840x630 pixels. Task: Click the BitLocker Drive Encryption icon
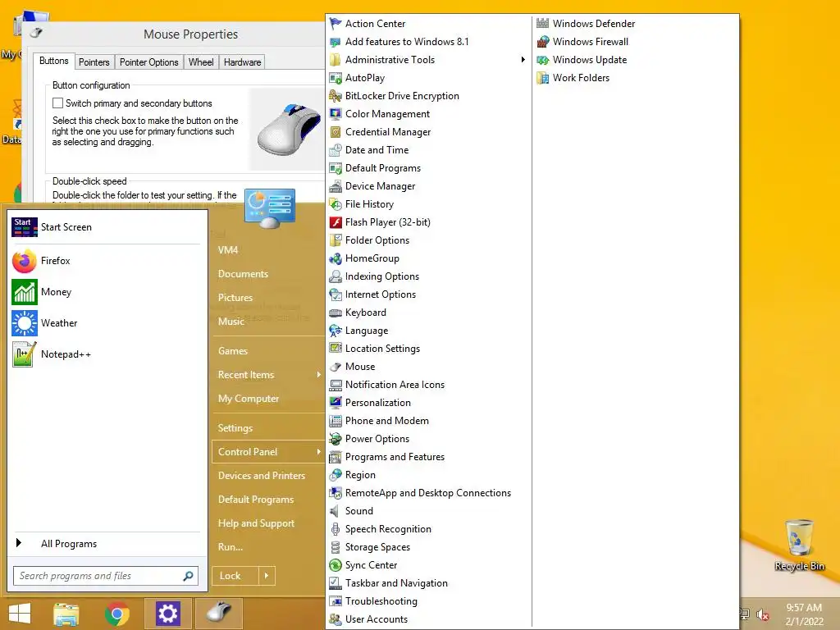click(x=336, y=96)
